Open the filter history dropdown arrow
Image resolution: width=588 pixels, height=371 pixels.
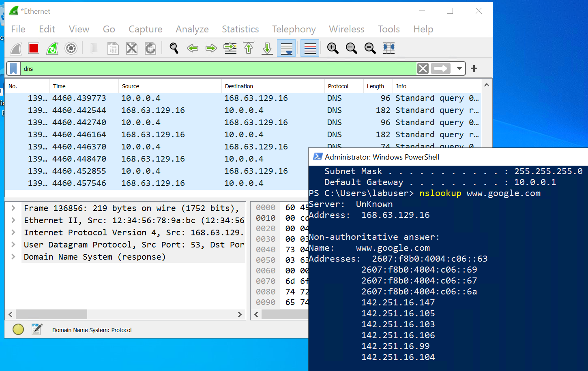pos(459,68)
